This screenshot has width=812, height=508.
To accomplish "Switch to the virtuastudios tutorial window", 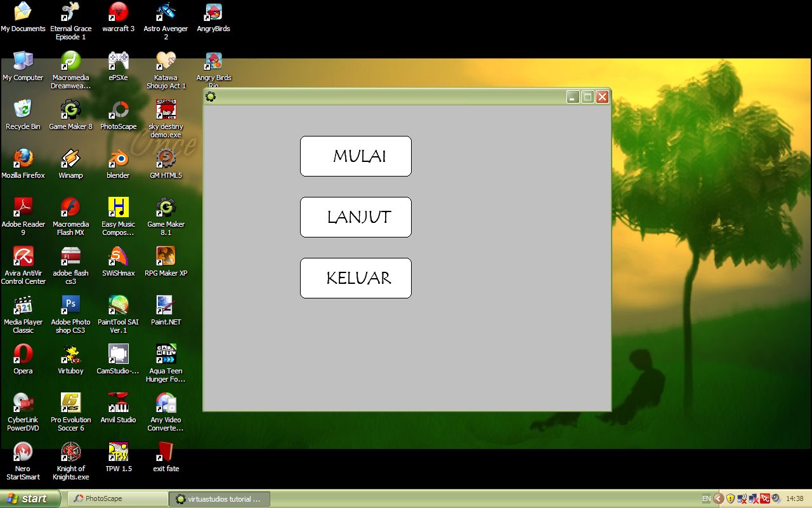I will tap(219, 498).
